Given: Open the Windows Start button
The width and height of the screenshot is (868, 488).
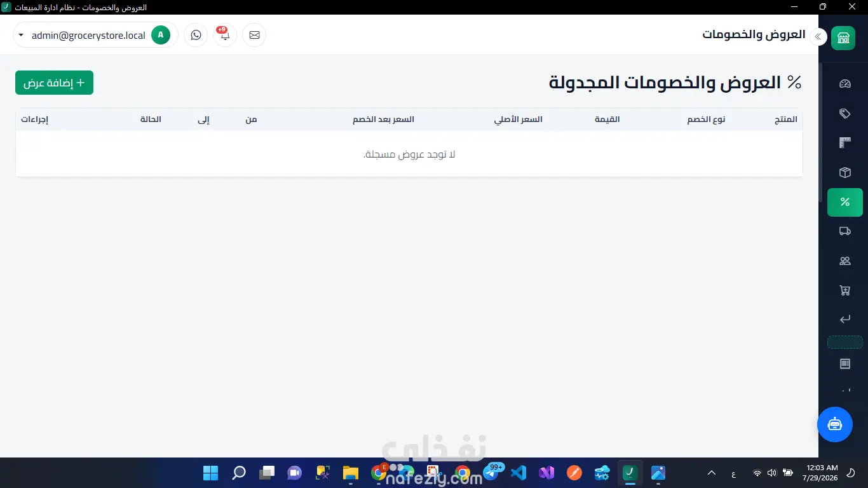Looking at the screenshot, I should pyautogui.click(x=210, y=473).
